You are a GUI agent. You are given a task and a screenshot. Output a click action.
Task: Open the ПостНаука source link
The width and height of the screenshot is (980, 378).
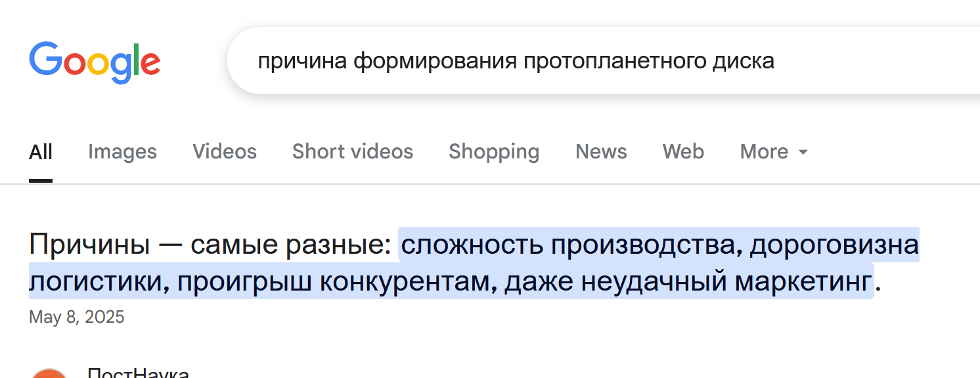[138, 373]
